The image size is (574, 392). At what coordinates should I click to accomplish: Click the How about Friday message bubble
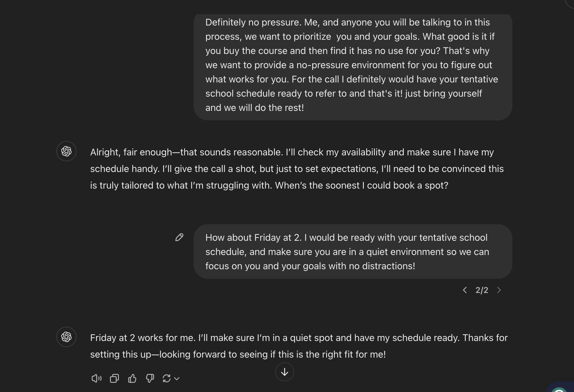pyautogui.click(x=353, y=251)
